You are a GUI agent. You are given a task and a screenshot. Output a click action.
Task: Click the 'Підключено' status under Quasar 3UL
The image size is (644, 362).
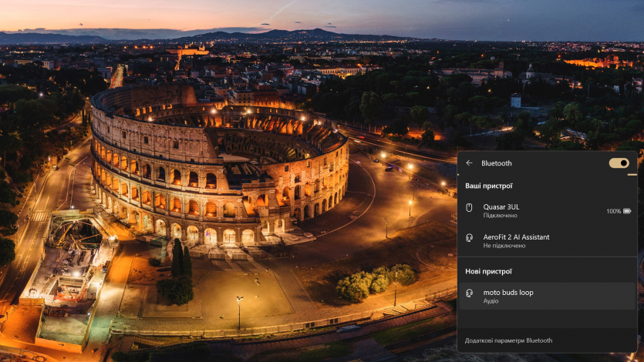500,216
